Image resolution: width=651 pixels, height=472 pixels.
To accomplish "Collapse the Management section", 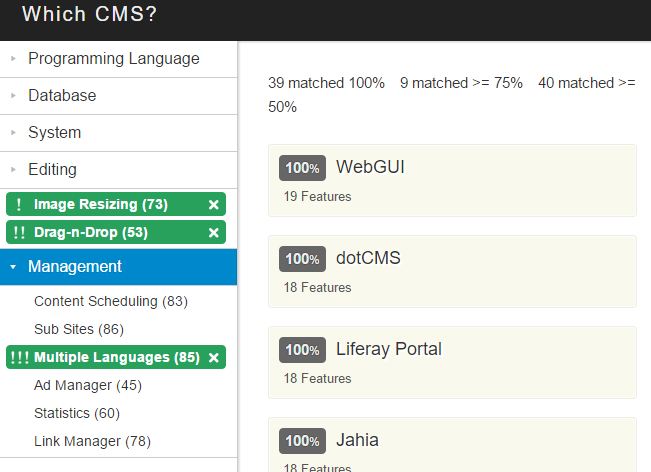I will [75, 267].
